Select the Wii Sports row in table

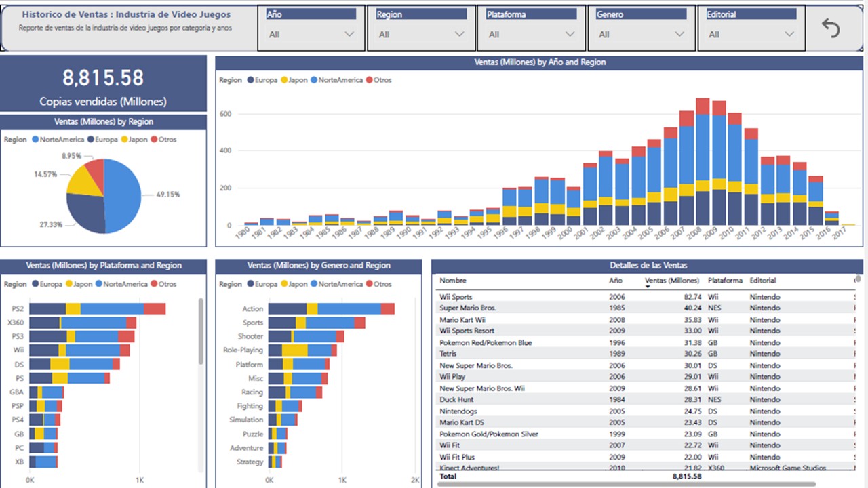[x=456, y=297]
